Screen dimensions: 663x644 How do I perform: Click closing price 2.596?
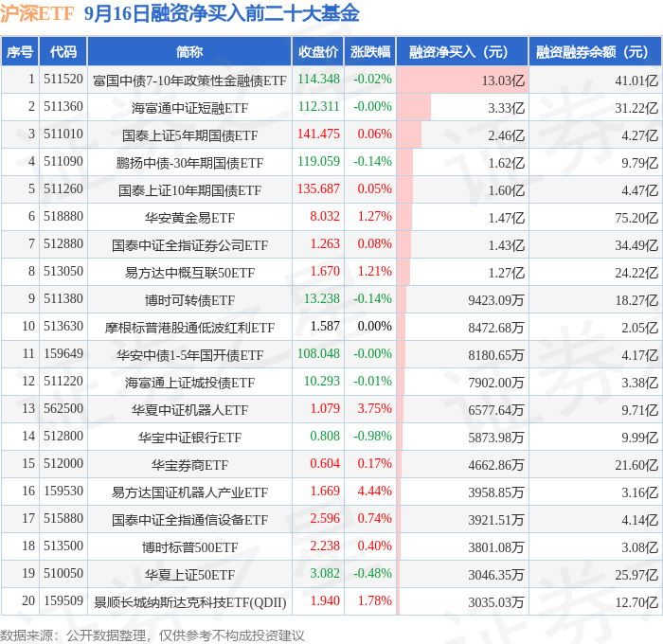click(x=325, y=519)
